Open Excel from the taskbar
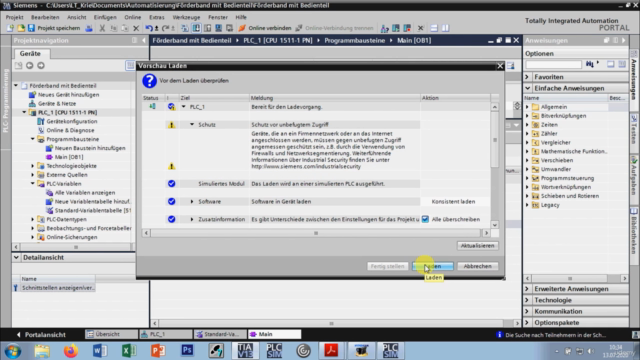640x360 pixels. [129, 351]
